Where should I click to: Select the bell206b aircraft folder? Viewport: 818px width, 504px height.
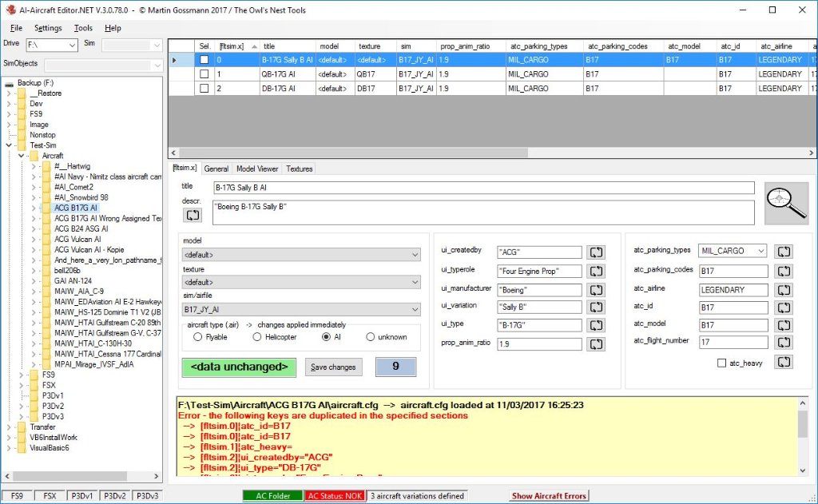tap(67, 270)
